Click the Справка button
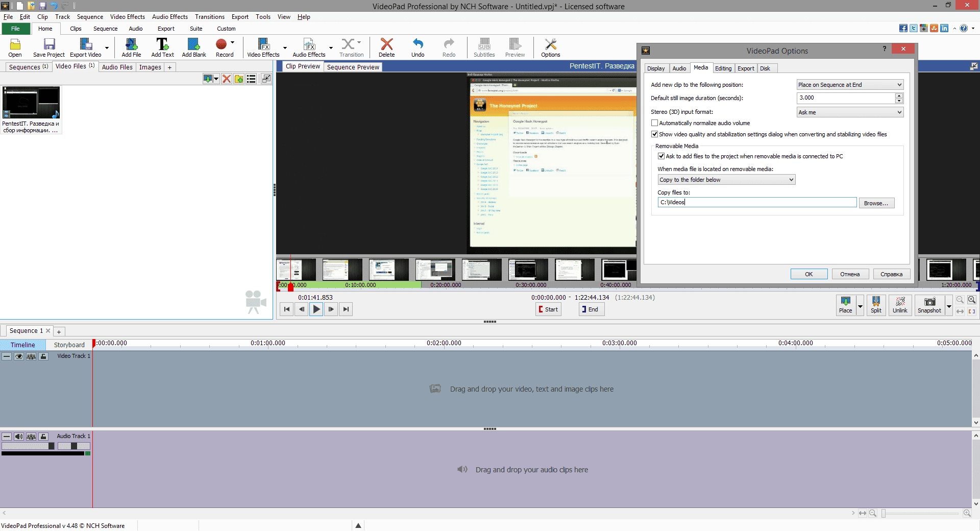 (x=891, y=274)
